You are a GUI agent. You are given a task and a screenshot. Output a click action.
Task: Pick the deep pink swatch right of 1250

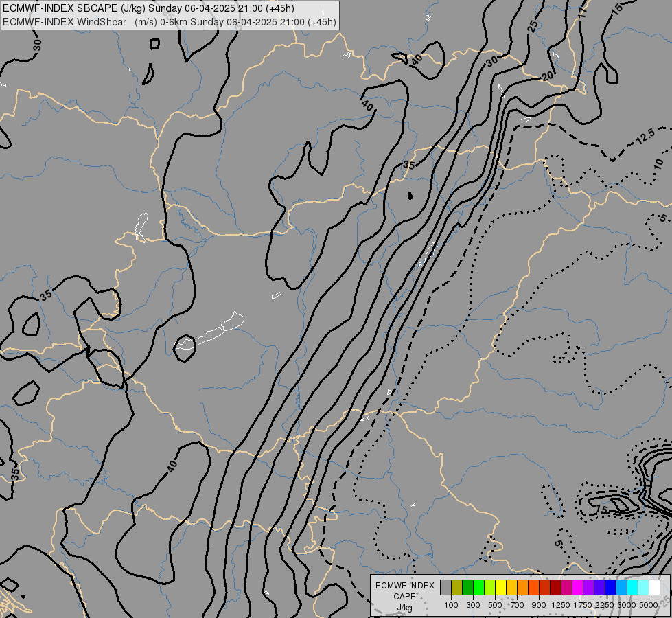click(566, 588)
